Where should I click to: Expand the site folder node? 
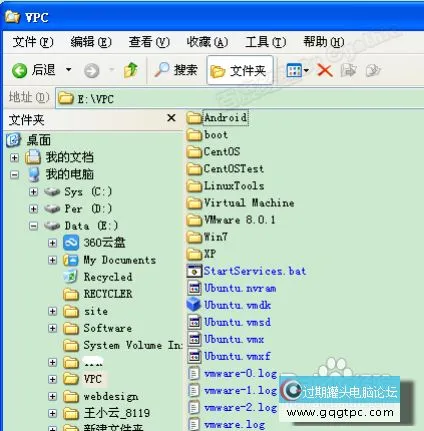point(52,311)
